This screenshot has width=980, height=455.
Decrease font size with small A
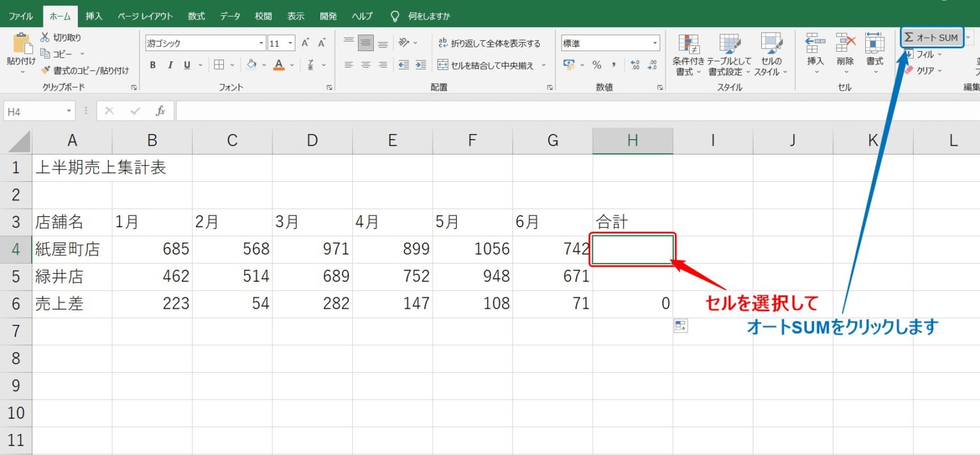point(322,43)
